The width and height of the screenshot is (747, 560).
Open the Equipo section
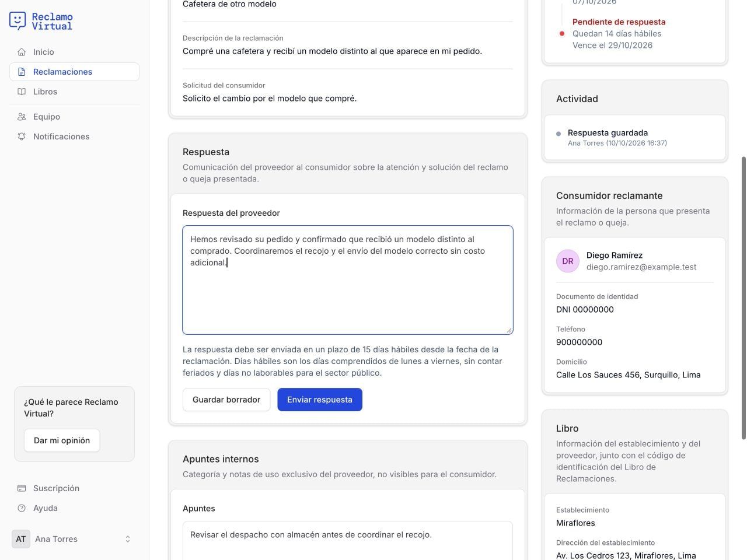74,117
